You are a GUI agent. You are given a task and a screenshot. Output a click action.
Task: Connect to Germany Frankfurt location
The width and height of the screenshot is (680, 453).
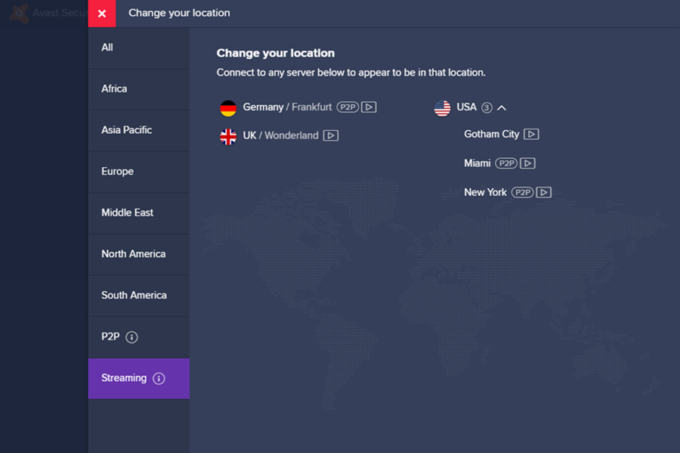(x=287, y=107)
